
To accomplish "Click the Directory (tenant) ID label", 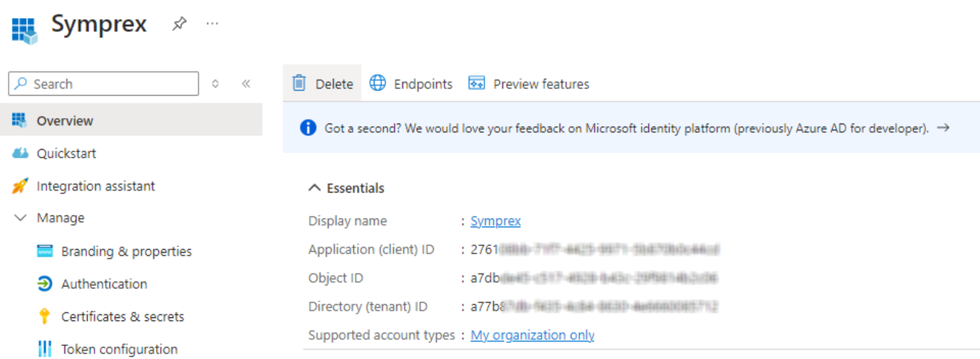I will coord(368,307).
